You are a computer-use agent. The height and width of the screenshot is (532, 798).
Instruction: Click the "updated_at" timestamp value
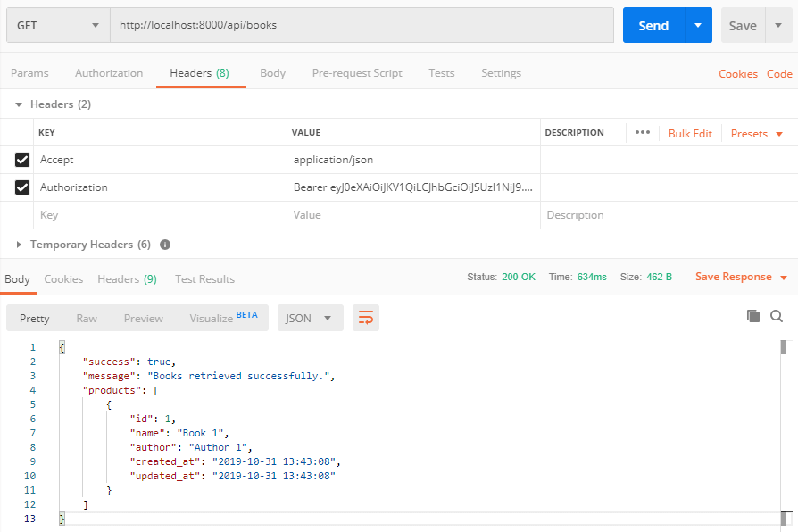pos(274,476)
